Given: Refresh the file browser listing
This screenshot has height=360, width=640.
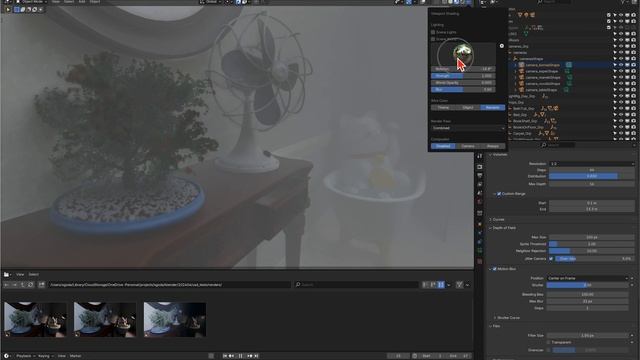Looking at the screenshot, I should (x=30, y=284).
